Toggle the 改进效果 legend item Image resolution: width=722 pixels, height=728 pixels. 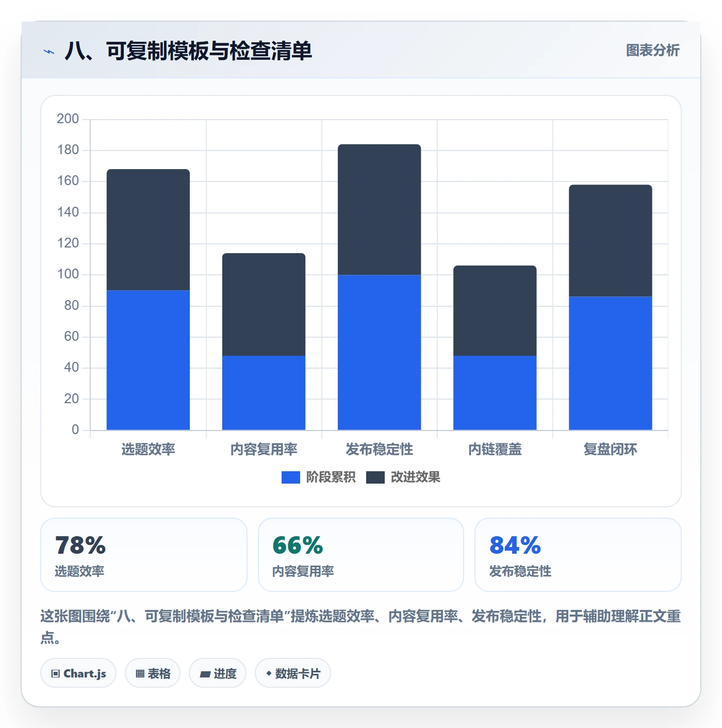click(403, 477)
